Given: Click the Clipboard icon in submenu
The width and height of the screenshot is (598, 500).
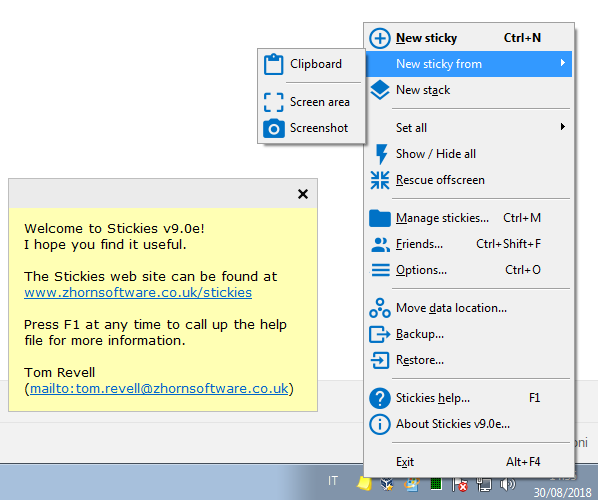Looking at the screenshot, I should coord(273,64).
